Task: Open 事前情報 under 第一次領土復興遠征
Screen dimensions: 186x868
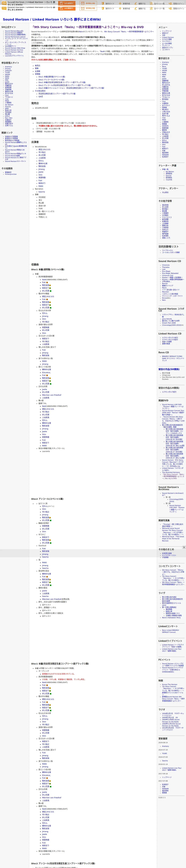Action: coord(169,609)
